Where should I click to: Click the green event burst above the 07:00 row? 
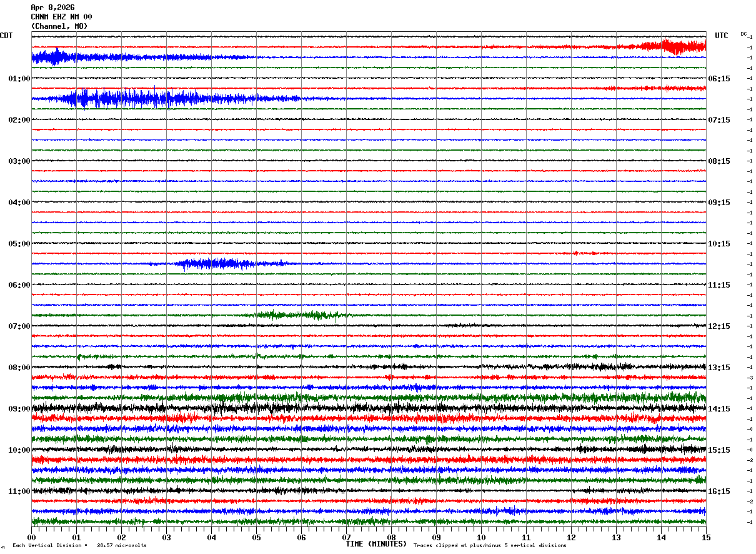click(300, 315)
